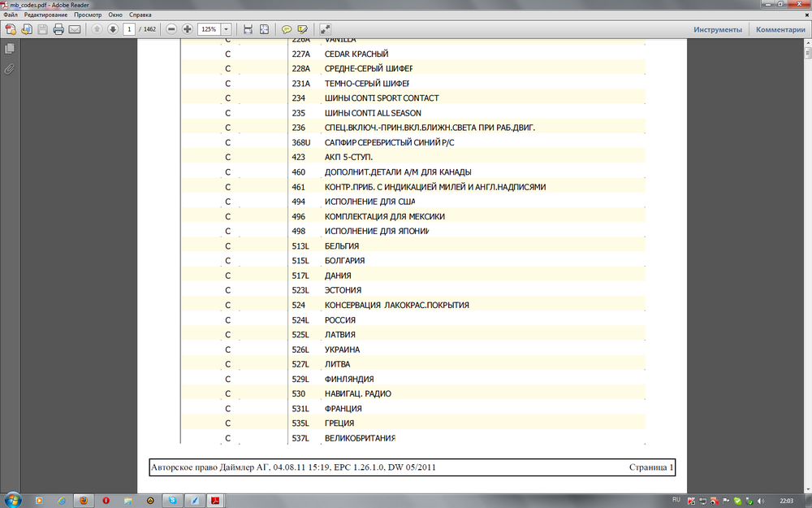Open the page thumbnails side panel
The image size is (812, 508).
tap(10, 50)
